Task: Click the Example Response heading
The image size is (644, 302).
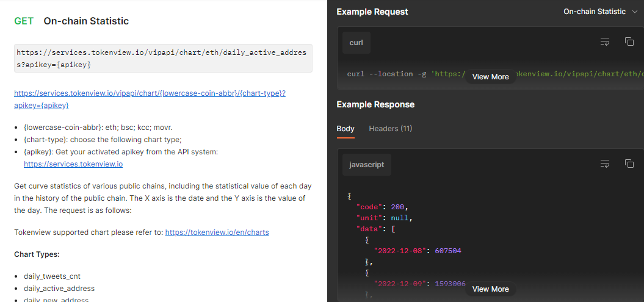Action: (375, 104)
